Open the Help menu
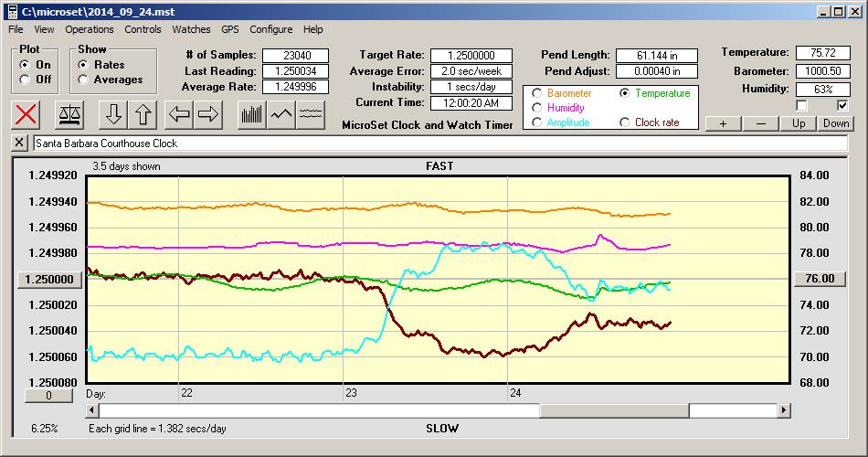The width and height of the screenshot is (868, 457). click(x=312, y=29)
